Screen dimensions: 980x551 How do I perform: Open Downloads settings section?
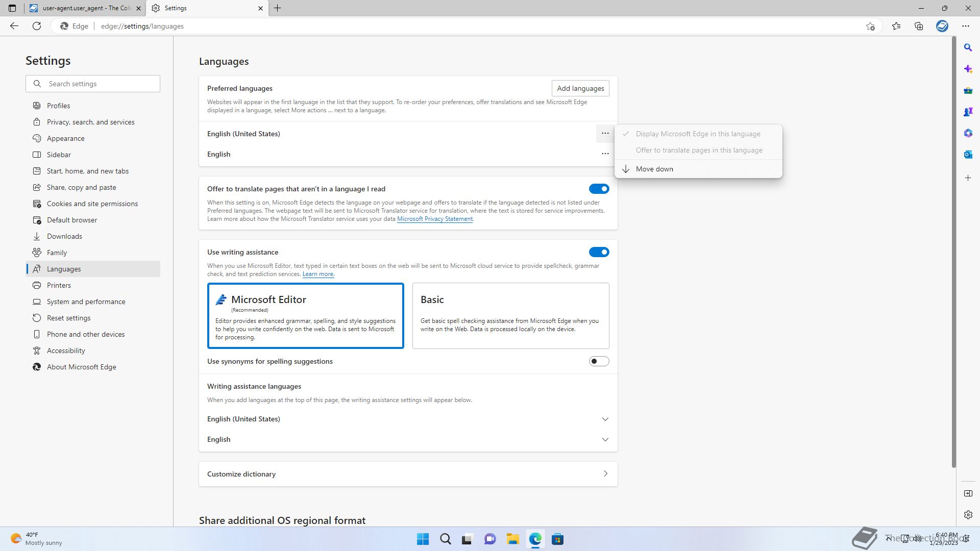tap(93, 236)
